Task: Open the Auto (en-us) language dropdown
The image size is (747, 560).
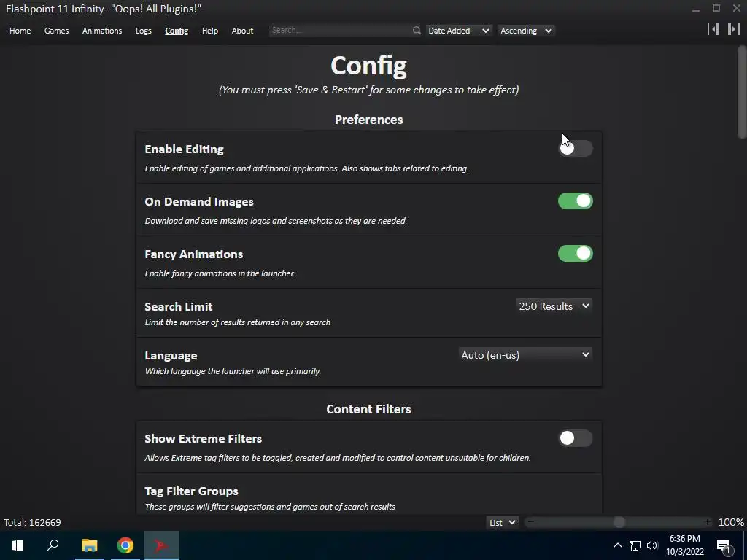Action: [525, 355]
